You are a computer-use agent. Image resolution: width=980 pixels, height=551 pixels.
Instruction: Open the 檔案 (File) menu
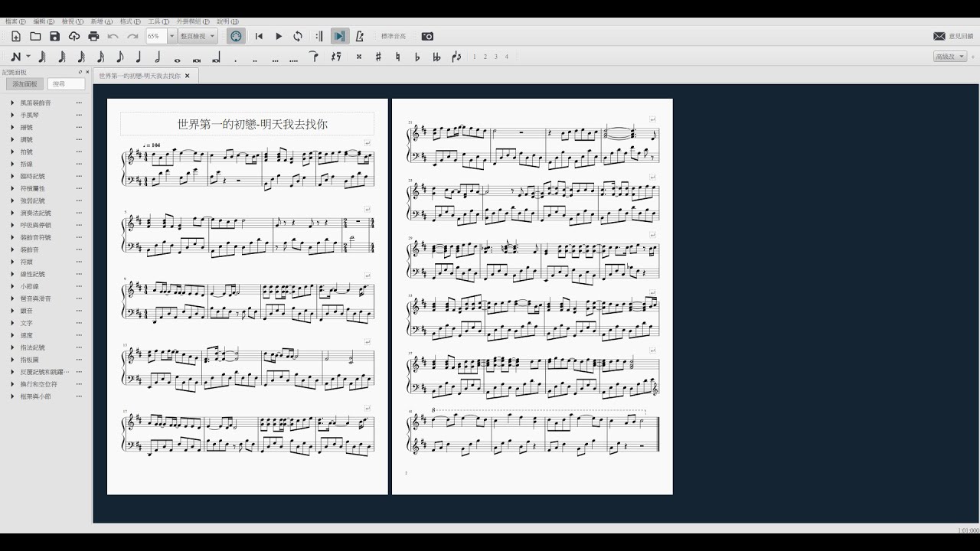(15, 21)
